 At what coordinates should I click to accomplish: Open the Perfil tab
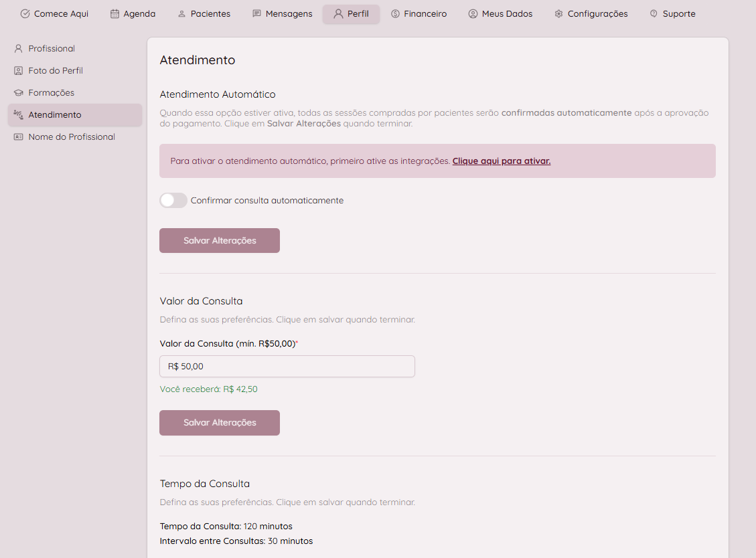[351, 14]
